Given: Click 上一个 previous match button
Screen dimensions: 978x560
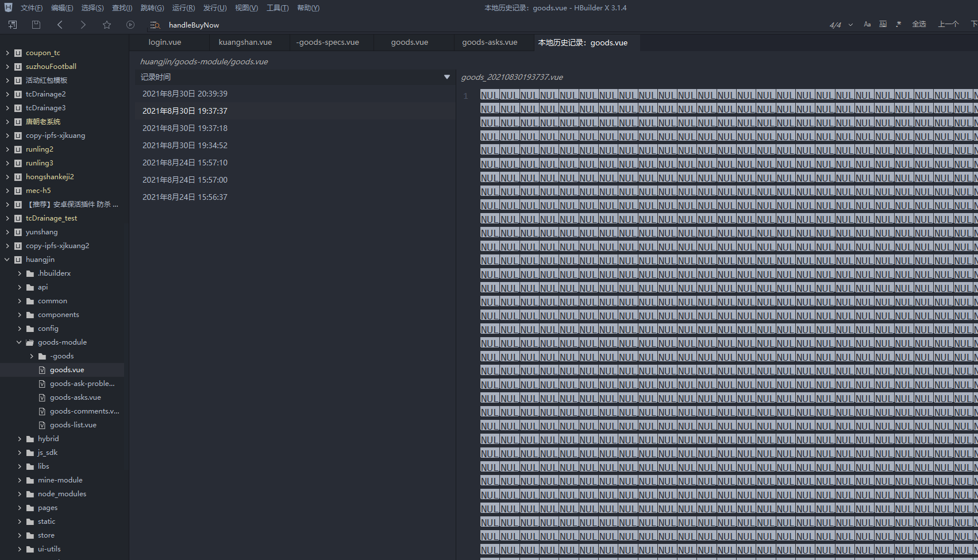Looking at the screenshot, I should coord(948,24).
